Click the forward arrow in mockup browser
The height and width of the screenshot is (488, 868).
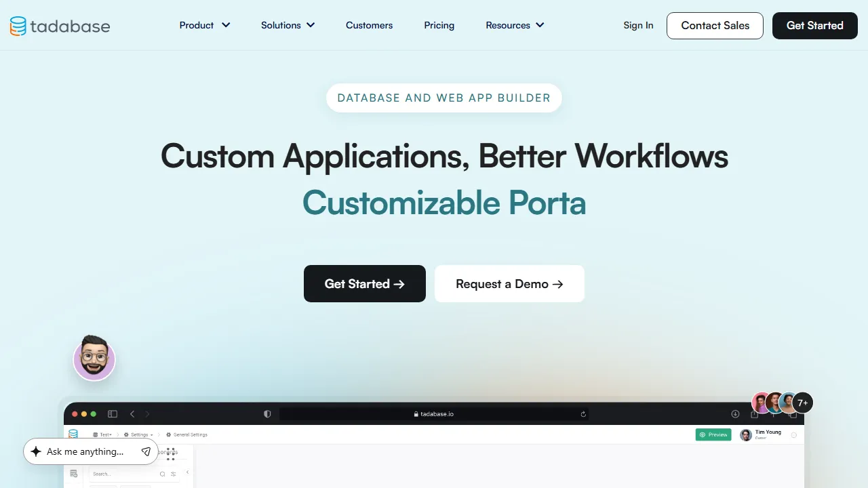(x=147, y=413)
